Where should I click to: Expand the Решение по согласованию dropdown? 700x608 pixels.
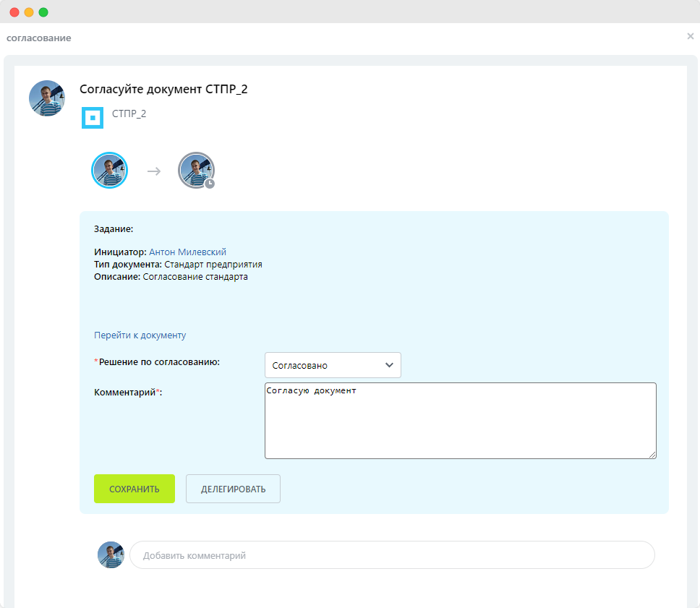(333, 365)
